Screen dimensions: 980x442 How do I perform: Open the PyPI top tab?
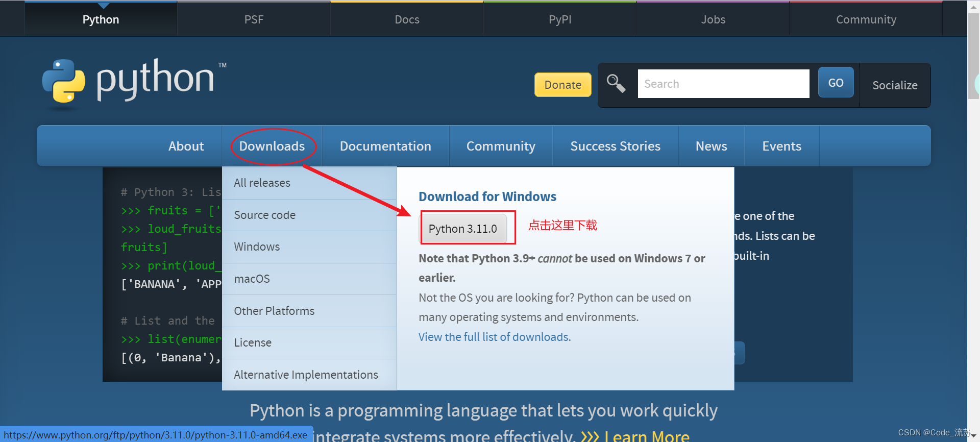[x=560, y=19]
